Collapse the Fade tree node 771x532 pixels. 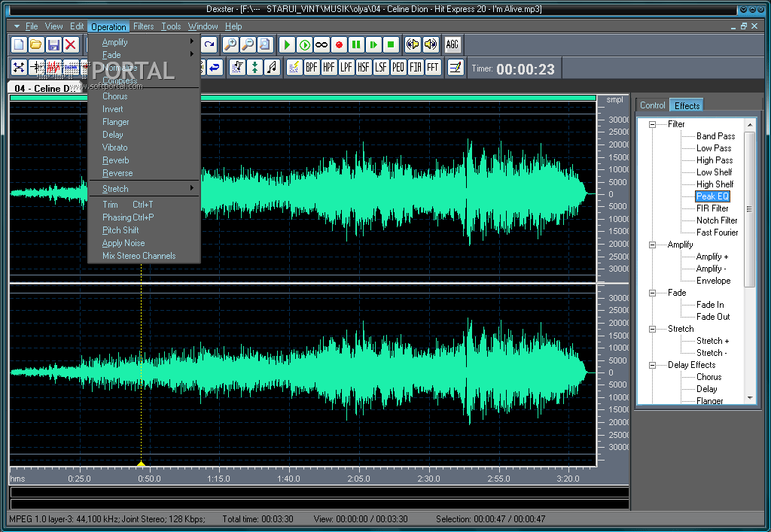click(652, 293)
